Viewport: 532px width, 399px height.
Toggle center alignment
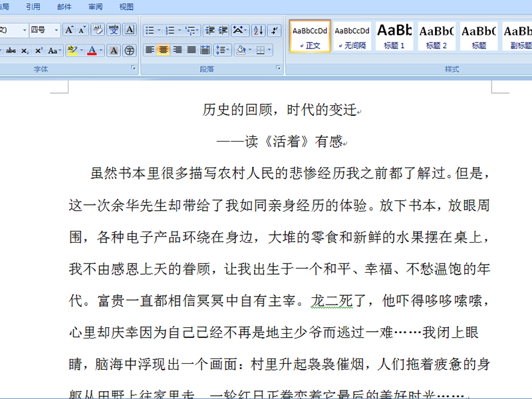click(x=163, y=50)
